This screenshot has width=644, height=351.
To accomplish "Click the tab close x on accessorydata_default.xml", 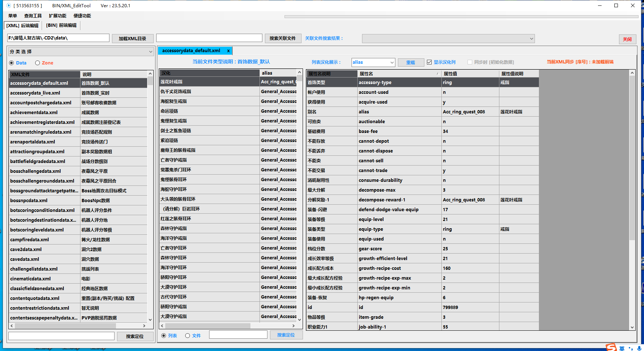I will click(228, 51).
